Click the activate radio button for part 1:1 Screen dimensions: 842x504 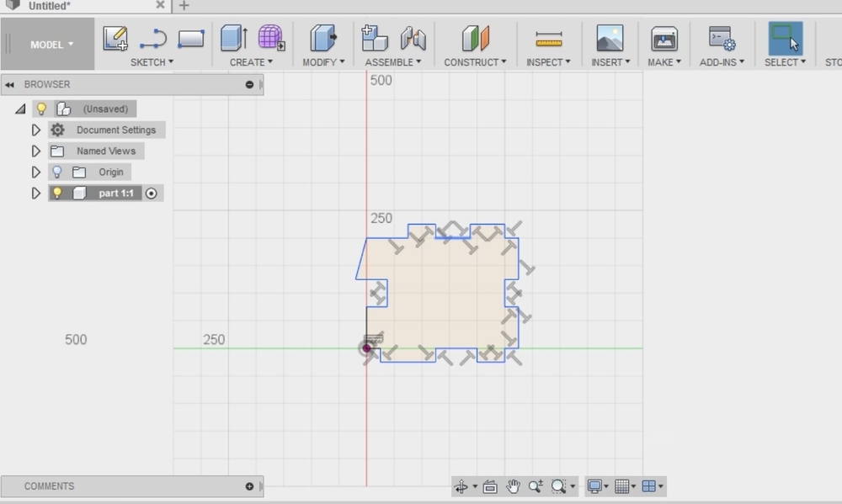click(152, 193)
